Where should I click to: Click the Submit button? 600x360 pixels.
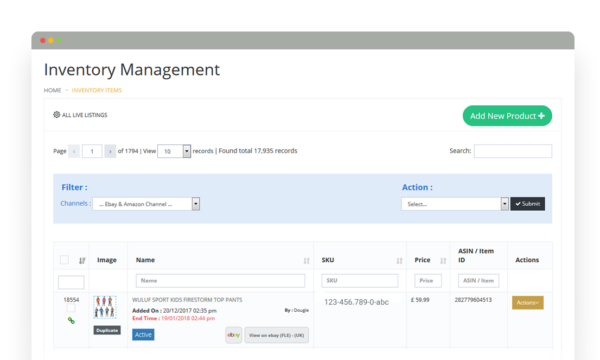528,204
